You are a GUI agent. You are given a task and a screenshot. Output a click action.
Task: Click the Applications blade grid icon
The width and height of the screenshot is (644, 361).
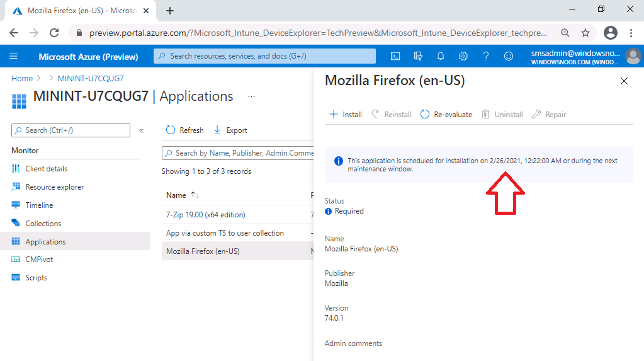point(19,101)
